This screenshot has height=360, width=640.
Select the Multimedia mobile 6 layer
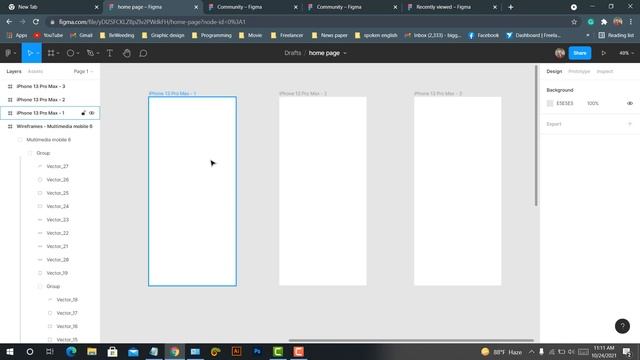pyautogui.click(x=50, y=140)
